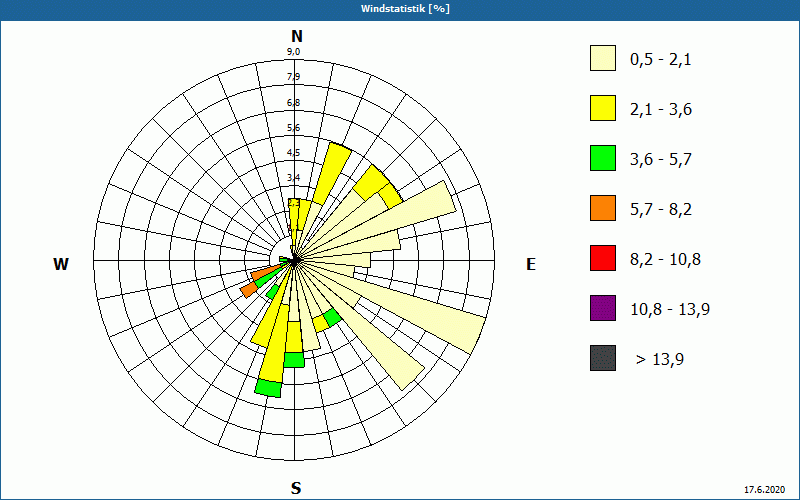Click the legend label '0,5 - 2,1'
800x500 pixels.
pyautogui.click(x=660, y=60)
